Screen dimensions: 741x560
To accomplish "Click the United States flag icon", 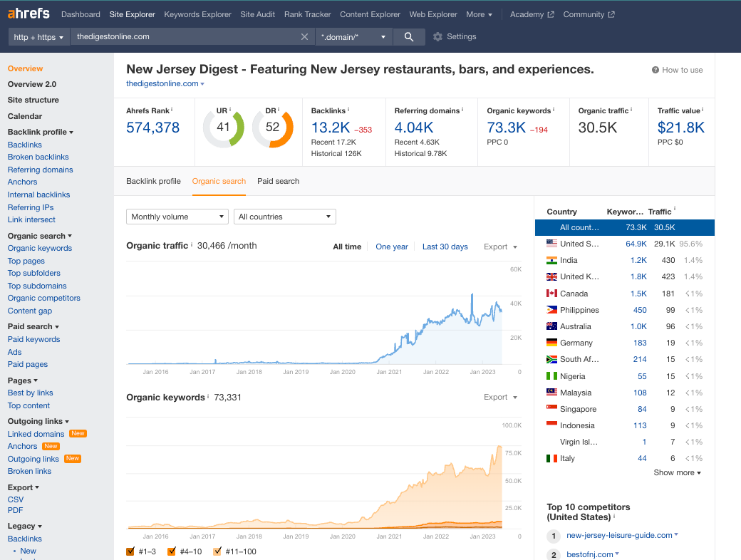I will tap(551, 244).
